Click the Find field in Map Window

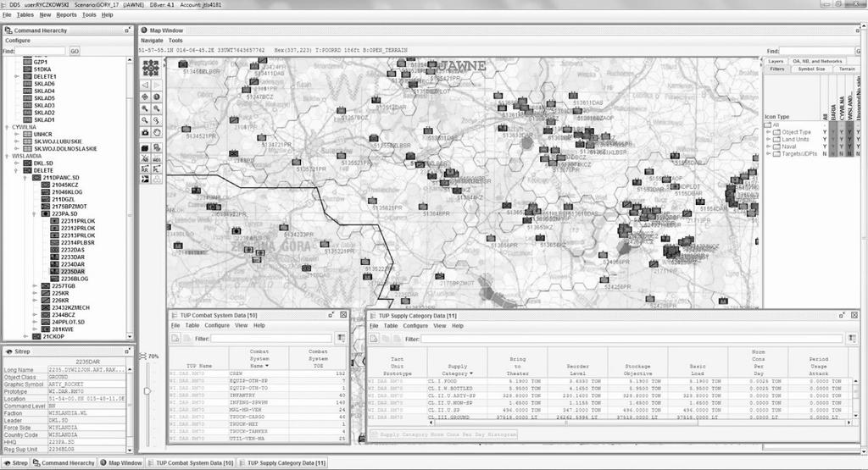click(817, 51)
